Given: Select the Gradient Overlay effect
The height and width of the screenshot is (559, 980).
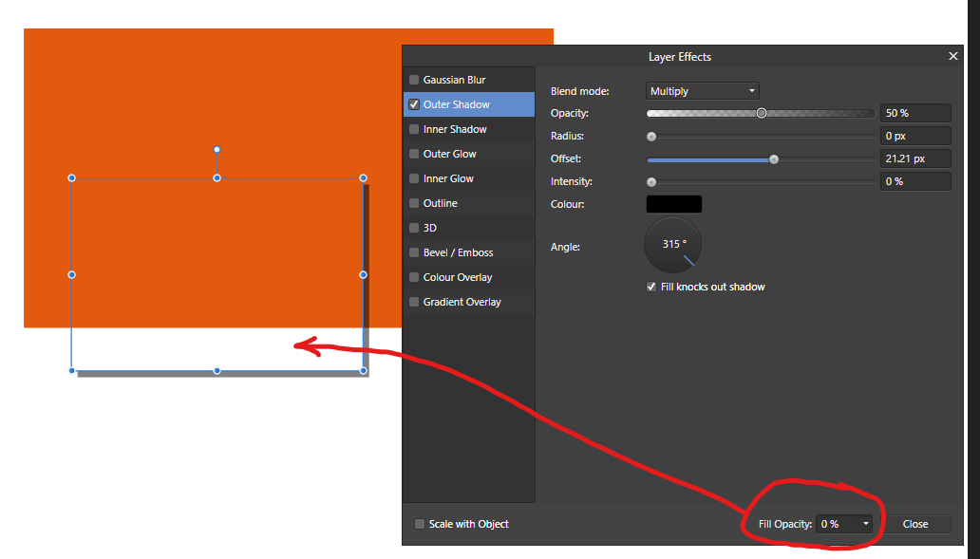Looking at the screenshot, I should pyautogui.click(x=462, y=302).
